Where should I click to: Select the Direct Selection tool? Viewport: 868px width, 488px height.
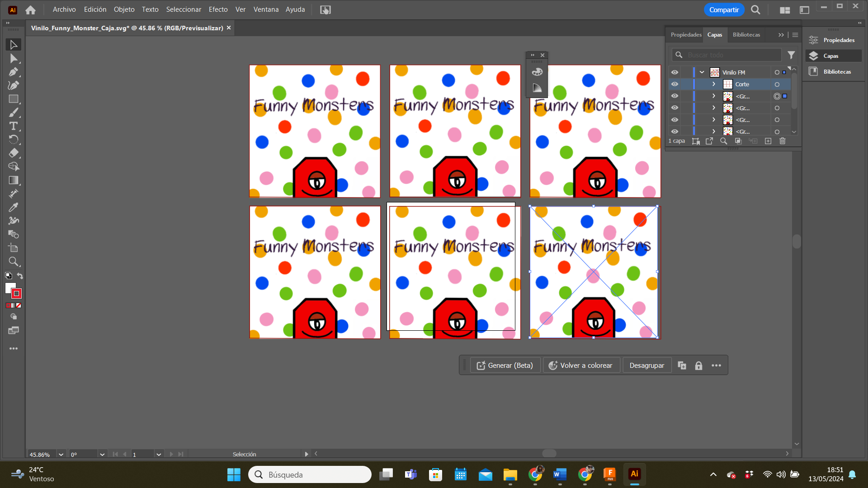(x=14, y=58)
